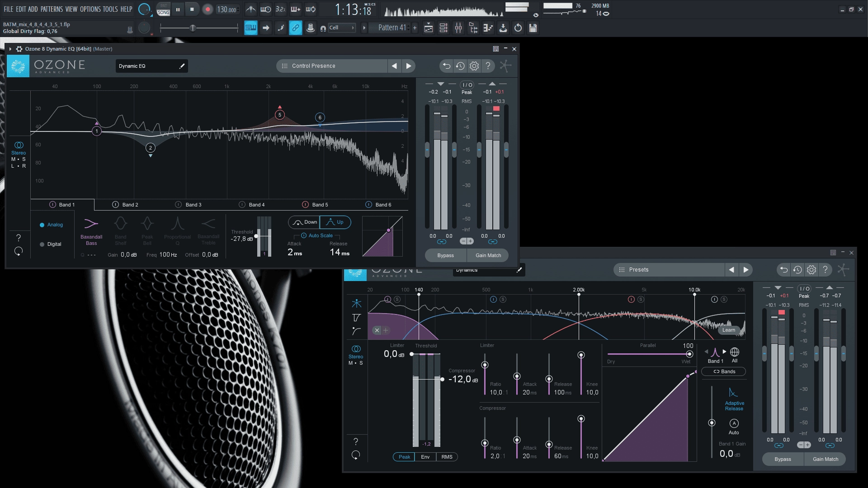This screenshot has height=488, width=868.
Task: Click Gain Match in Dynamic EQ window
Action: click(x=488, y=255)
